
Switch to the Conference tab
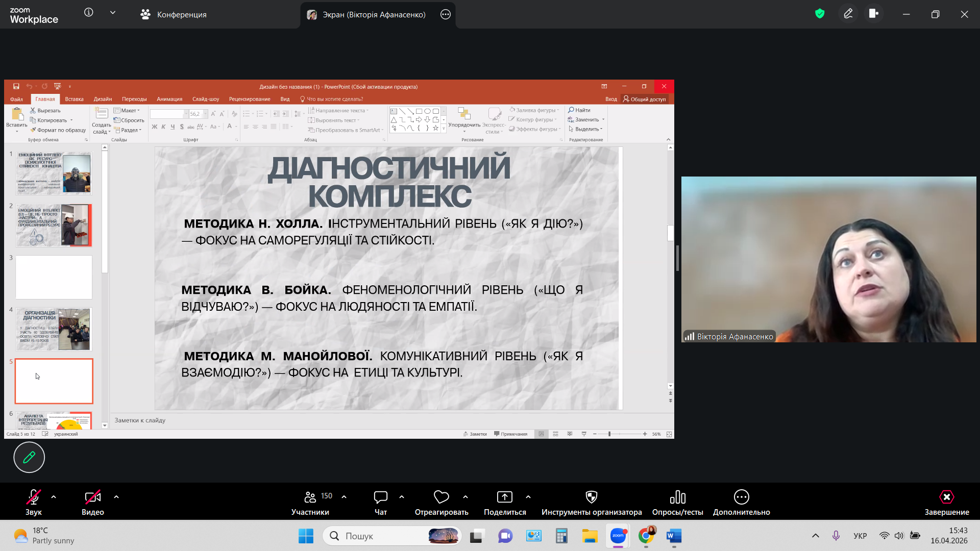(174, 15)
